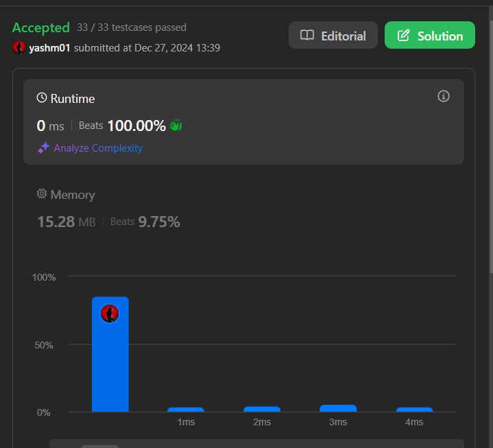This screenshot has width=493, height=448.
Task: Click the yashm01 avatar beside the username
Action: pyautogui.click(x=19, y=47)
